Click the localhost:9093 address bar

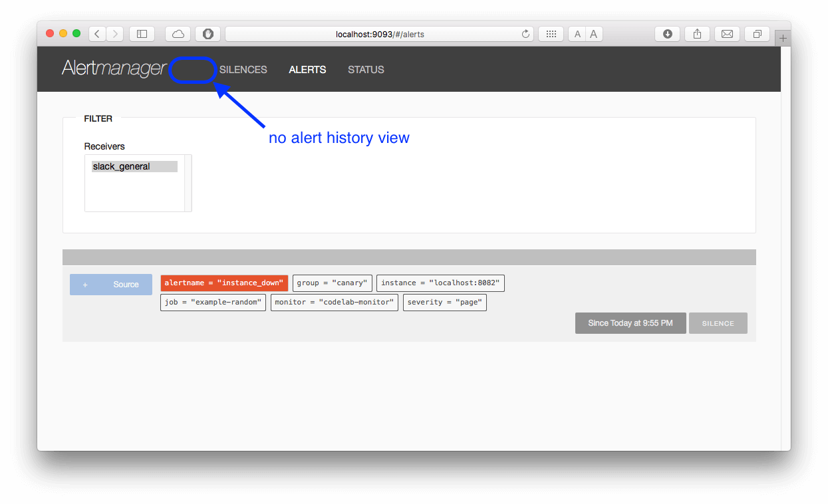pyautogui.click(x=379, y=34)
